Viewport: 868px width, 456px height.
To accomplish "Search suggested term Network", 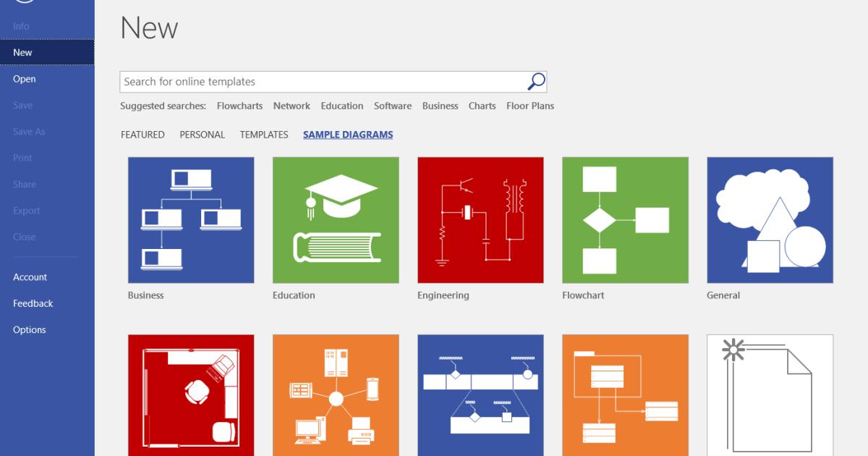I will [292, 106].
